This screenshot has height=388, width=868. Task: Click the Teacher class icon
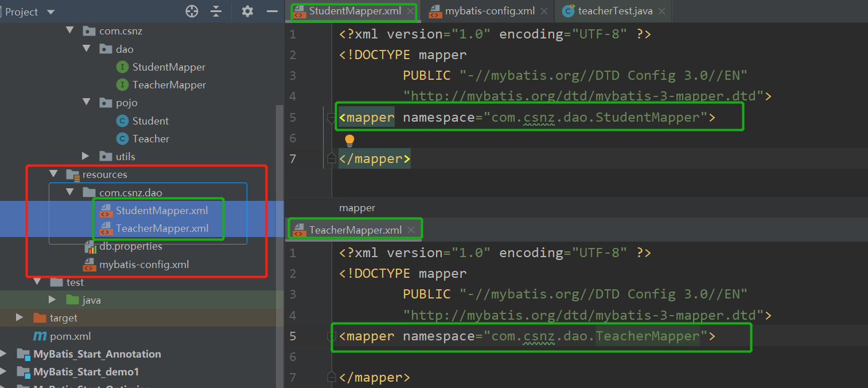[x=122, y=139]
